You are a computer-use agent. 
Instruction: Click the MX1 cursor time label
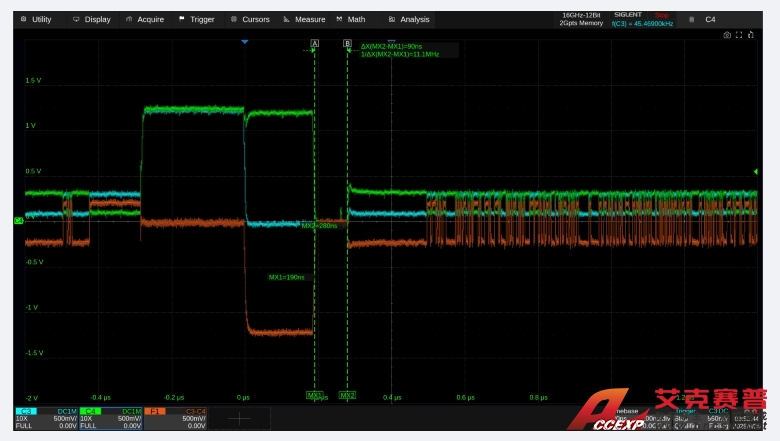[286, 277]
